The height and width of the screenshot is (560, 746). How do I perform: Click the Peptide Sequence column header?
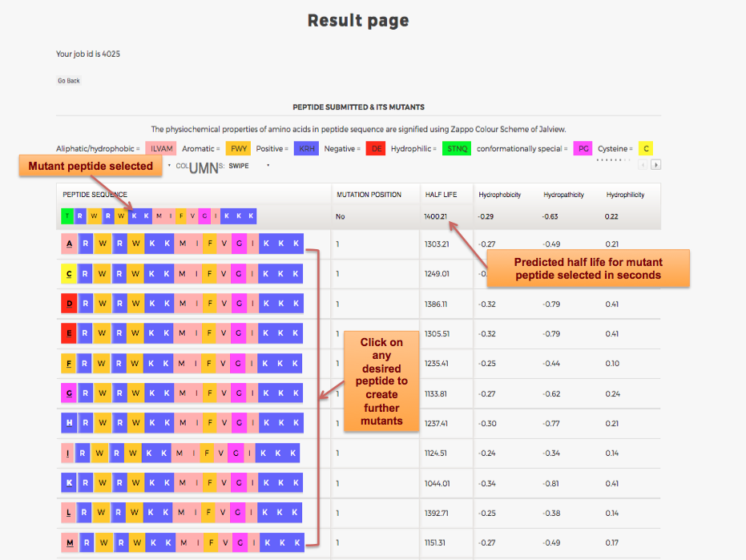(95, 195)
